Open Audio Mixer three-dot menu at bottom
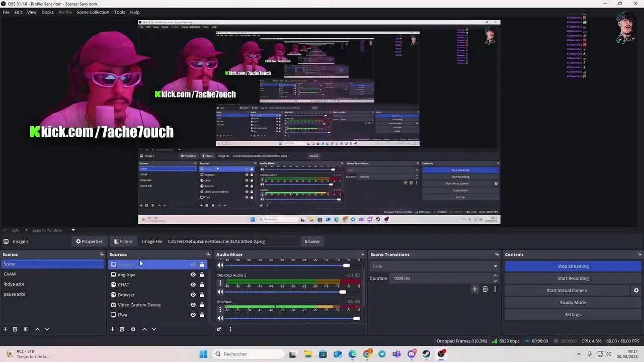644x362 pixels. (x=230, y=329)
